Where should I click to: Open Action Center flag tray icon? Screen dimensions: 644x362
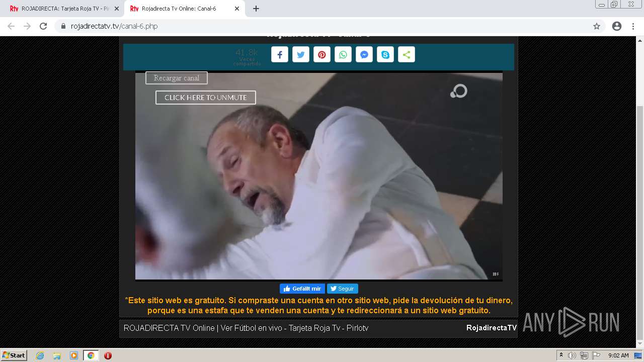pos(595,355)
